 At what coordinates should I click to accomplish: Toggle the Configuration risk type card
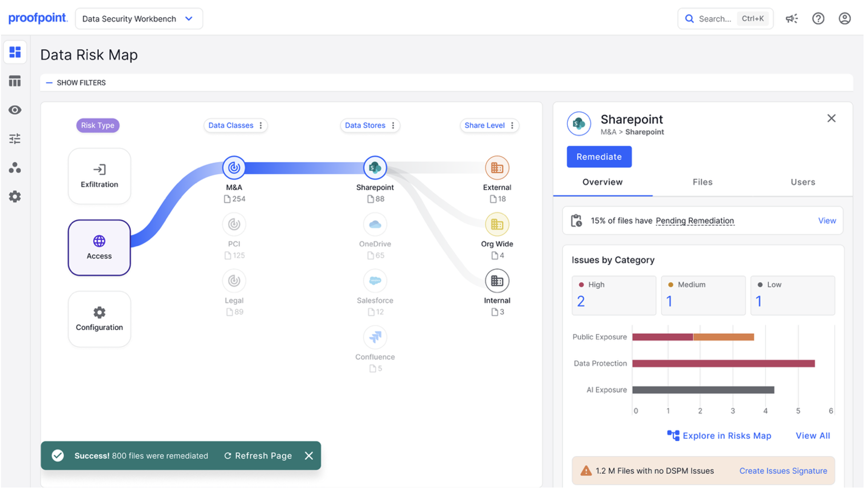99,319
